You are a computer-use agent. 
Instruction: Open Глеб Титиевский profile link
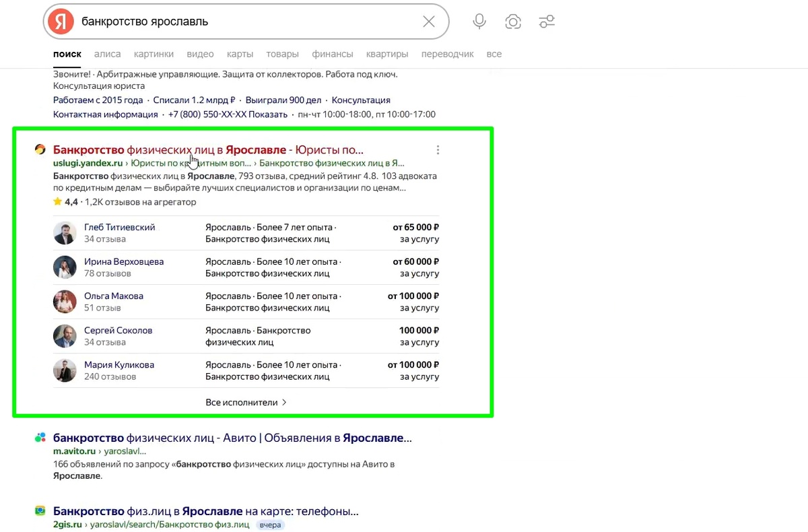point(120,228)
